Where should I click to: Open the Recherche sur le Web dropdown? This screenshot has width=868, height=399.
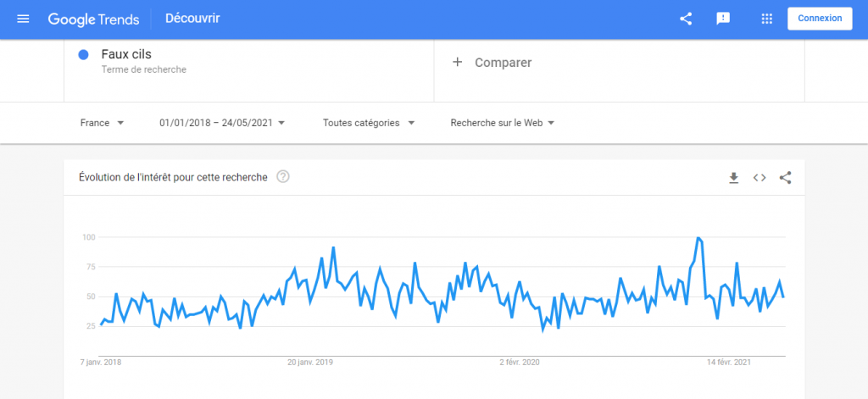pos(503,123)
